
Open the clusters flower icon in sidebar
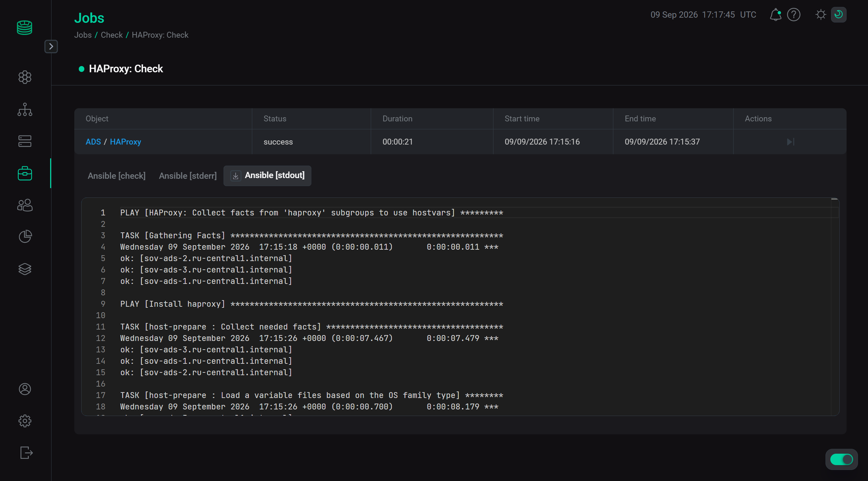pyautogui.click(x=25, y=77)
